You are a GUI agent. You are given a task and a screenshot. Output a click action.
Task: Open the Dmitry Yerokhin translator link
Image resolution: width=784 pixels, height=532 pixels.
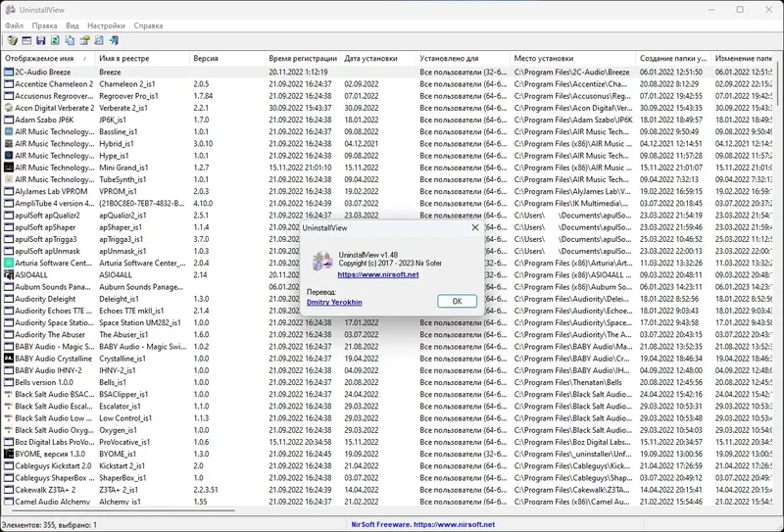pyautogui.click(x=334, y=302)
